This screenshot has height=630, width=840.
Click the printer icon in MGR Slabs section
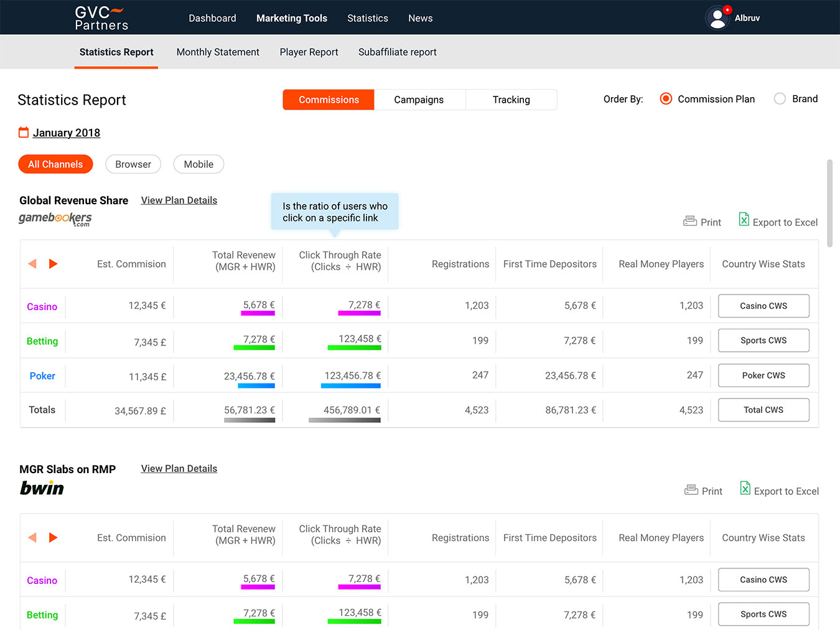(x=691, y=491)
